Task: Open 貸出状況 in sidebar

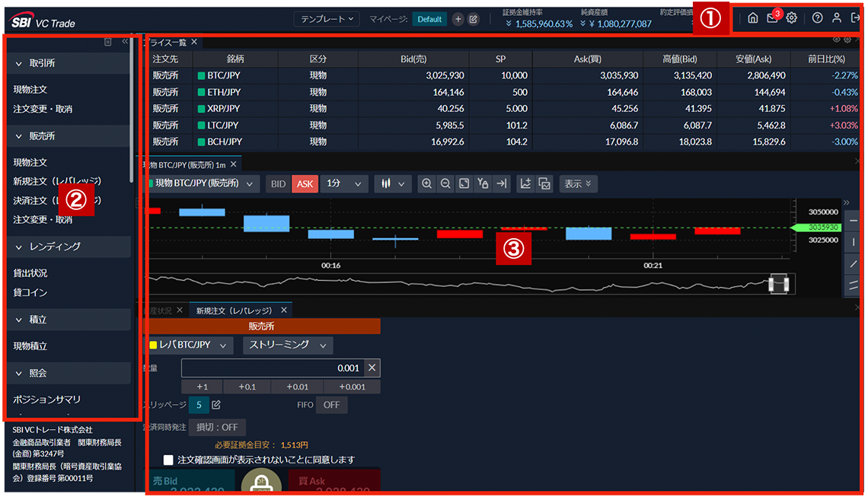Action: 30,272
